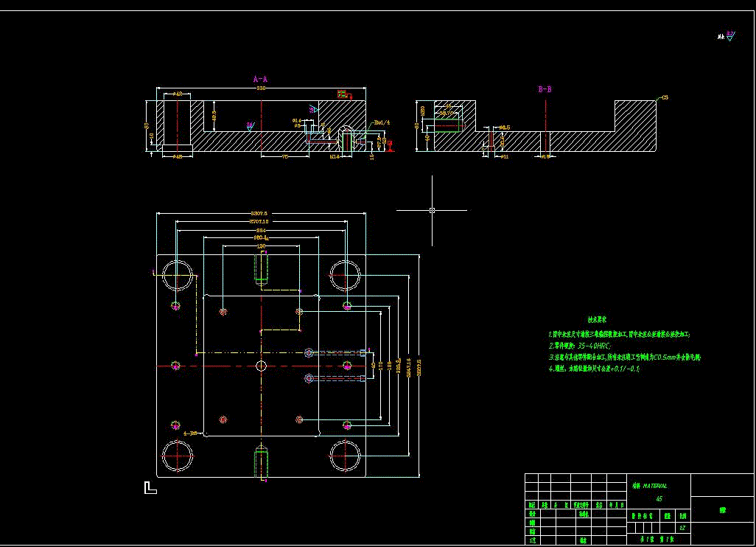The height and width of the screenshot is (547, 756).
Task: Click the 35-40HRC hardness requirement line
Action: point(580,346)
